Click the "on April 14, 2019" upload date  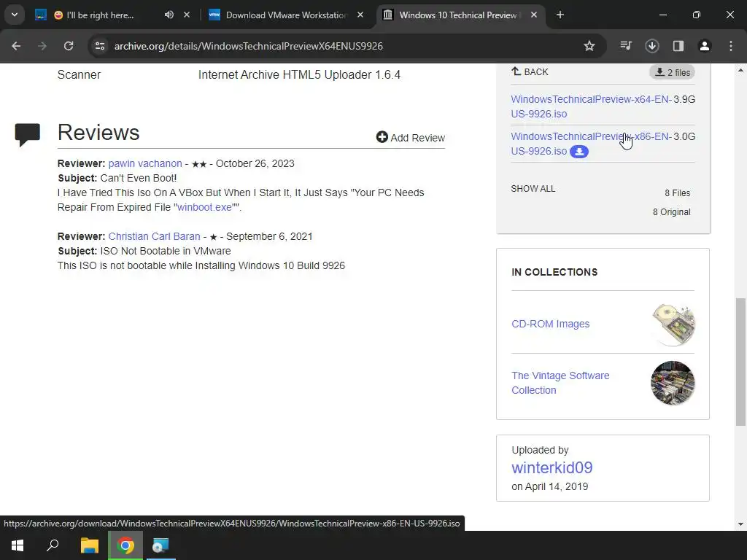(550, 486)
